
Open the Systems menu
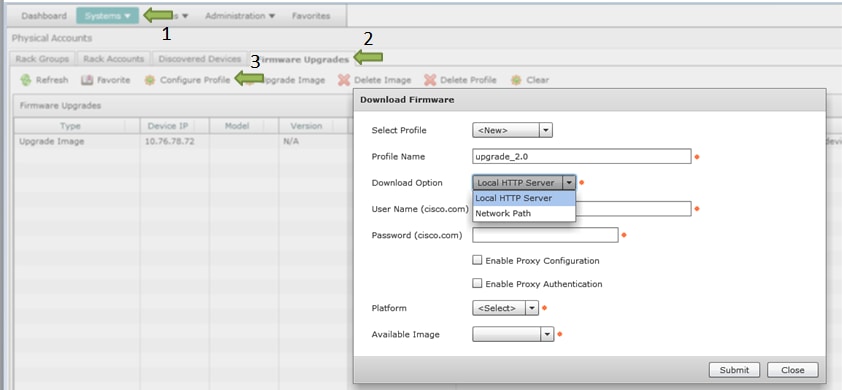107,16
